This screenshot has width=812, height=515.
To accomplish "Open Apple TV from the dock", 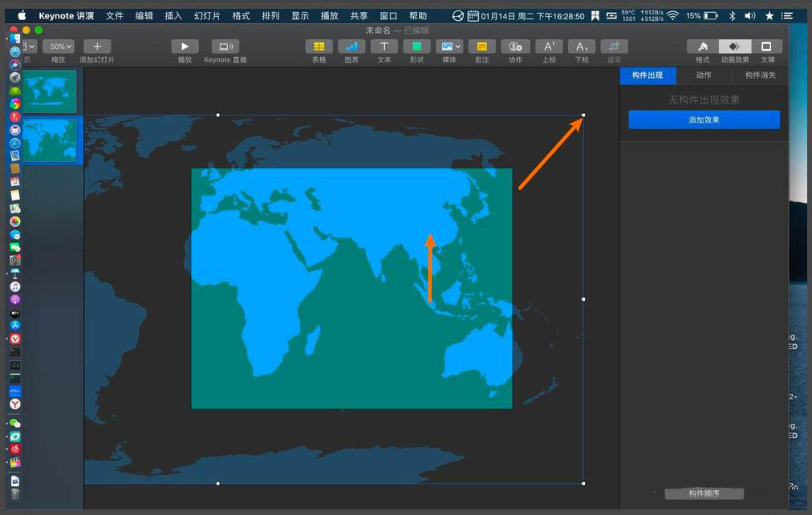I will [15, 313].
